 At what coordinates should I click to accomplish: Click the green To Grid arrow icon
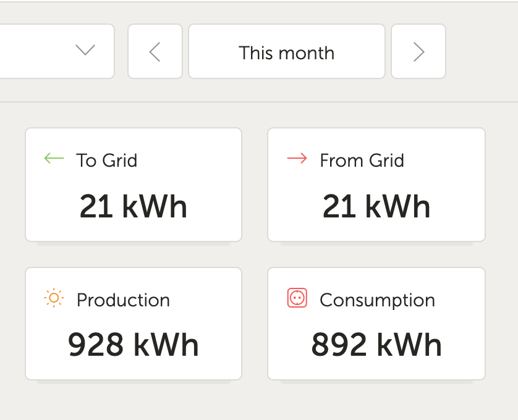[x=54, y=159]
